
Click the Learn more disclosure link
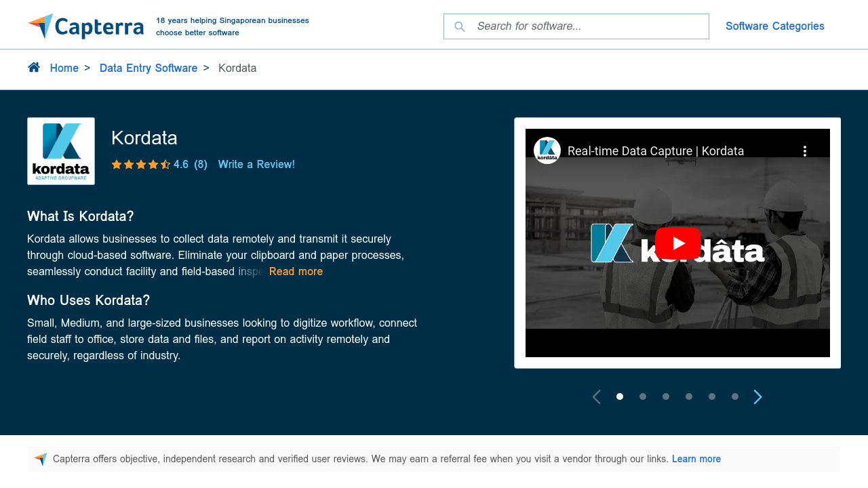point(696,459)
